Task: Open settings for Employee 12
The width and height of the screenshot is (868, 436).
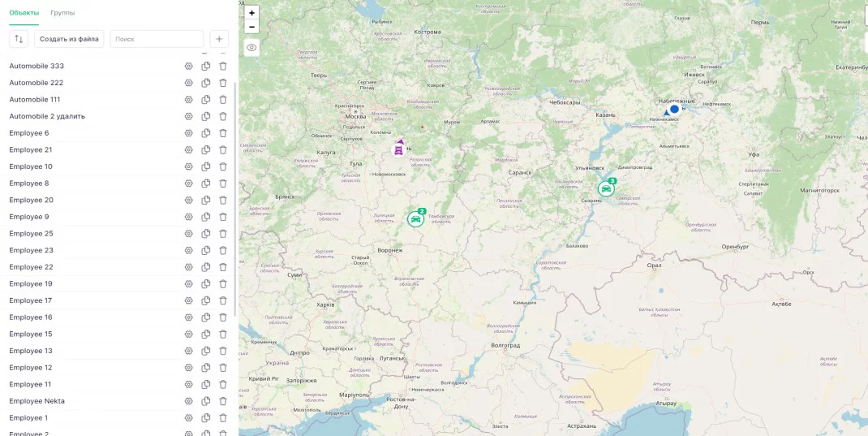Action: click(x=189, y=368)
